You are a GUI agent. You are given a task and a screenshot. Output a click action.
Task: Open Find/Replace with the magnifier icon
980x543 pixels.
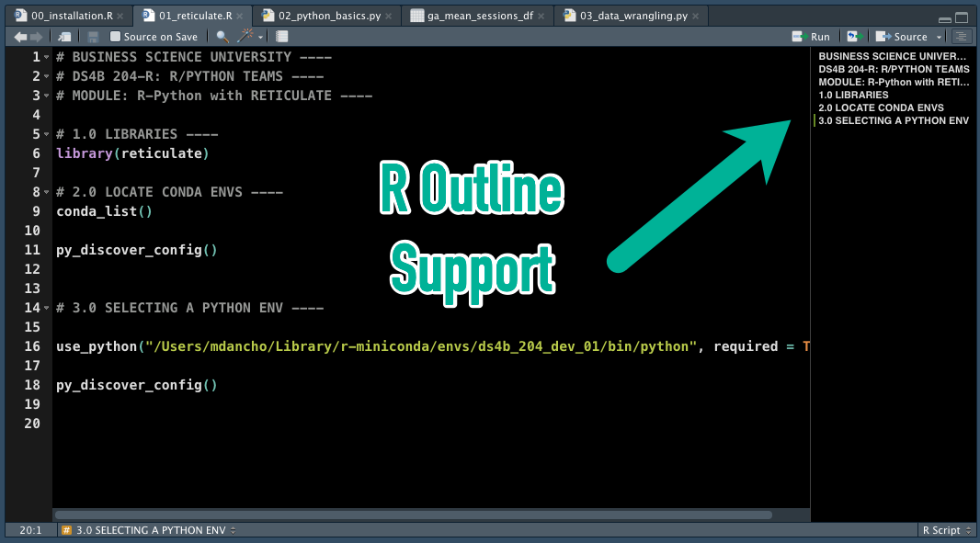coord(222,37)
